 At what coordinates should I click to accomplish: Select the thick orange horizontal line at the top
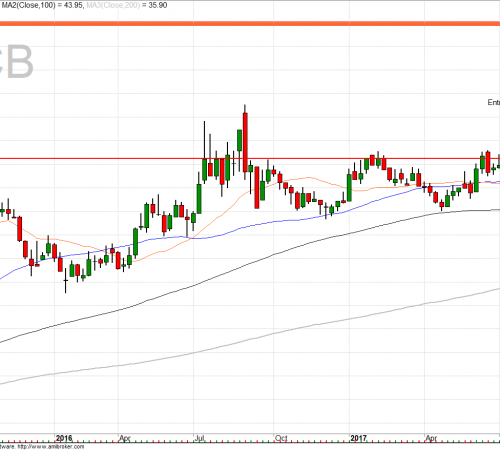coord(250,24)
